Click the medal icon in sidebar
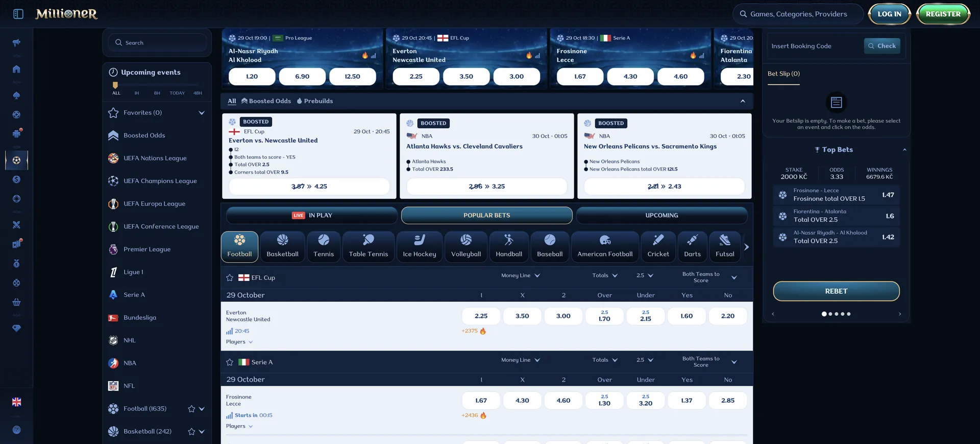The image size is (980, 444). (16, 263)
